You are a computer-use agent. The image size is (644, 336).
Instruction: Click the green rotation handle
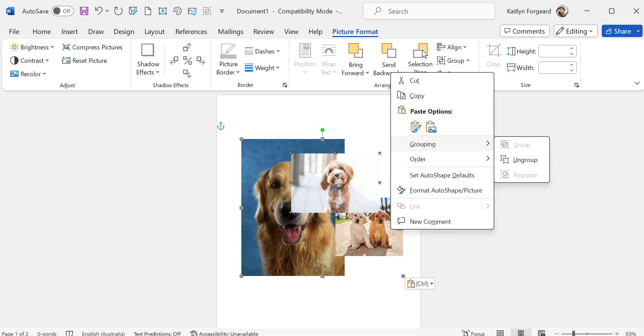323,130
